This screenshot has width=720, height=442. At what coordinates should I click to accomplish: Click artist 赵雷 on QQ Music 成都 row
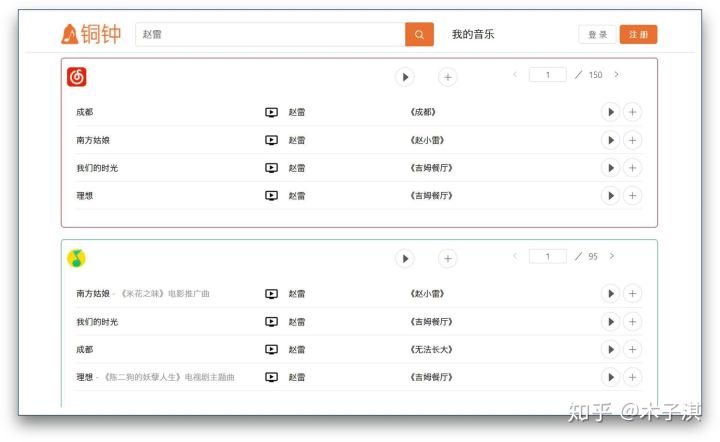click(x=297, y=349)
